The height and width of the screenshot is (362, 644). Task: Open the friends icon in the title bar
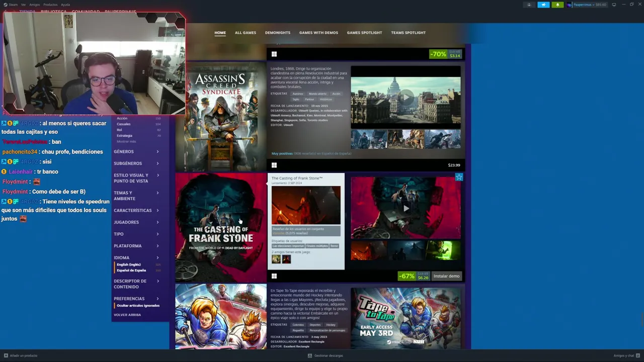click(529, 5)
